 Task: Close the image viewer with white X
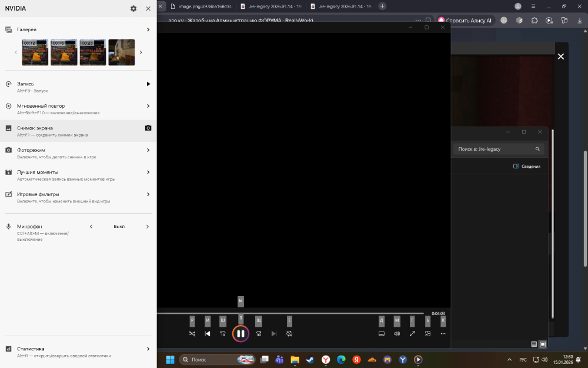pos(560,57)
